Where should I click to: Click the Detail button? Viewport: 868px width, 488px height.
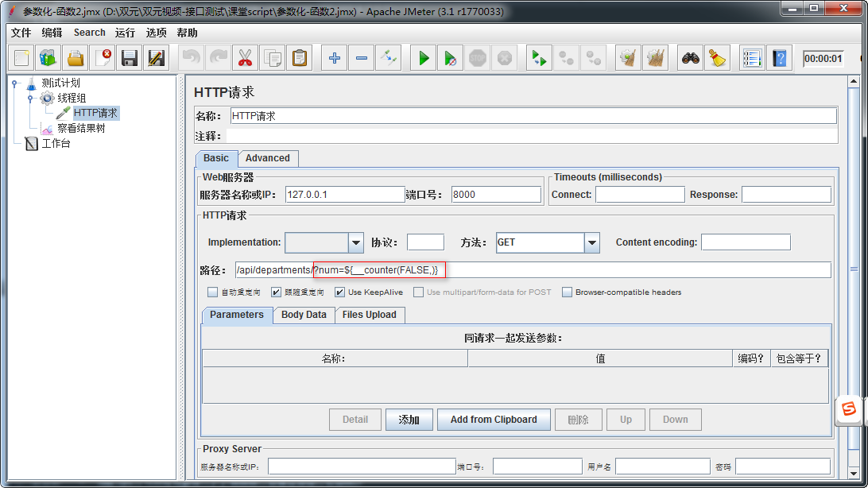pos(355,420)
